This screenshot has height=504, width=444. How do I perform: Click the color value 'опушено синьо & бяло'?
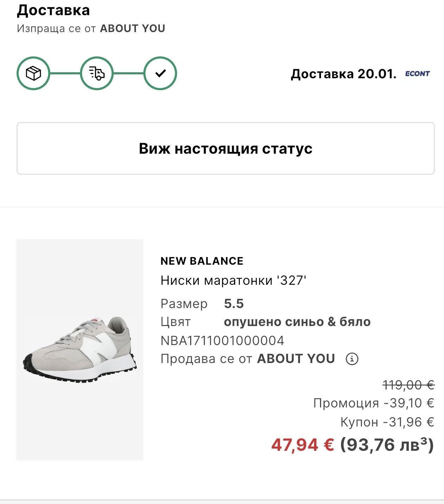coord(297,322)
